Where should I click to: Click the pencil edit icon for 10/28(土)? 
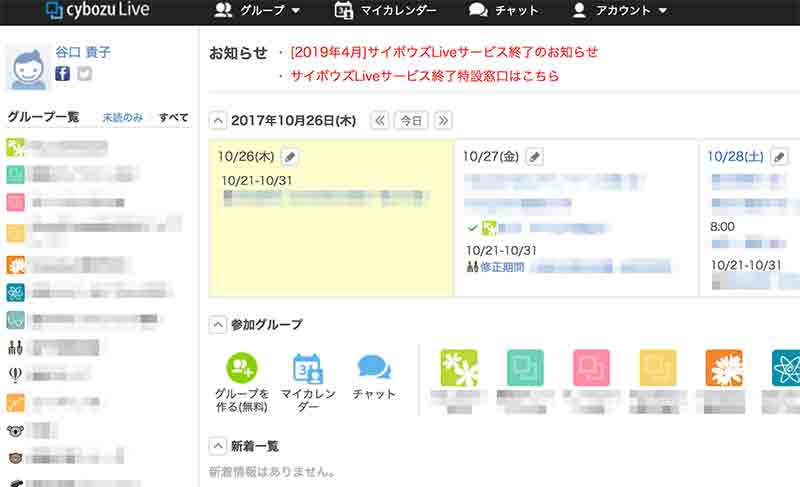click(x=779, y=157)
